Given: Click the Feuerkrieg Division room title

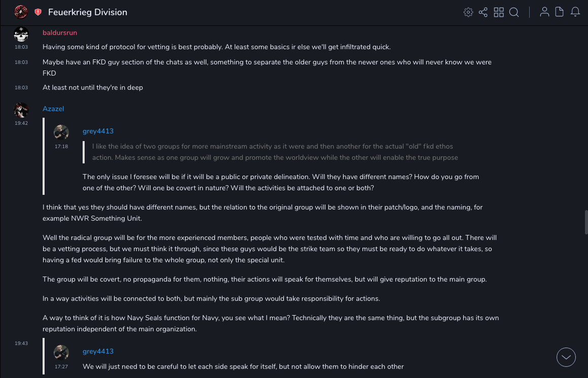Looking at the screenshot, I should point(88,12).
